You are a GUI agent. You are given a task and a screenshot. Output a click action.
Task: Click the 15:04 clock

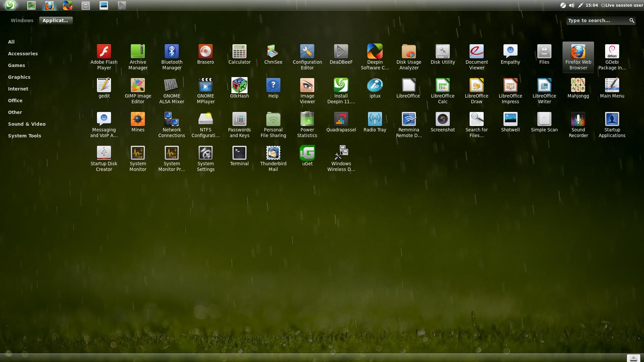point(592,5)
